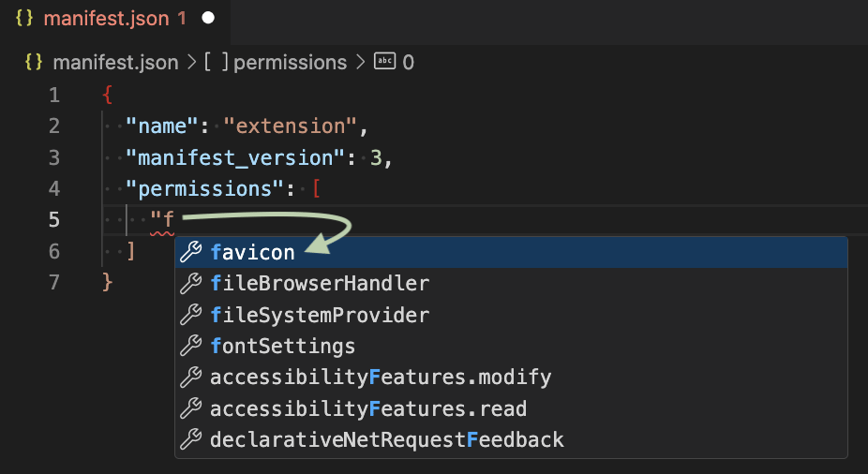Select declarativeNetRequestFeedback completion
This screenshot has width=868, height=474.
pyautogui.click(x=387, y=439)
